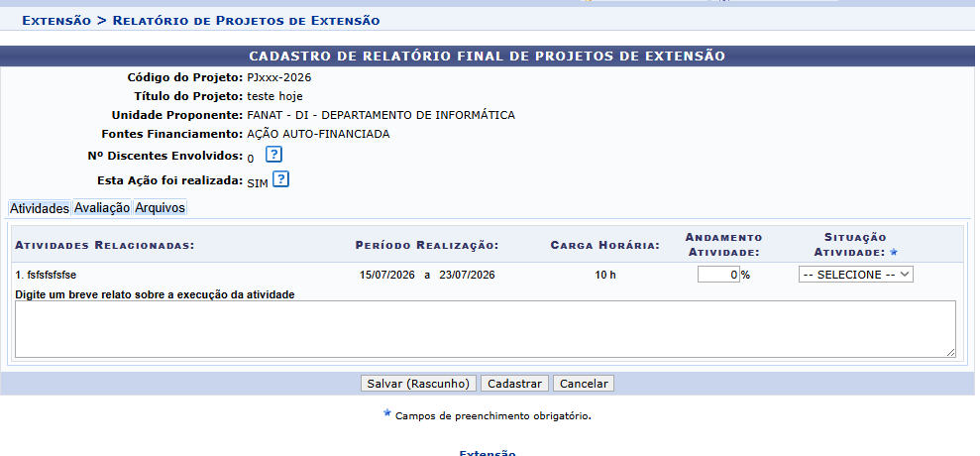The image size is (980, 456).
Task: Click 'FANAT - DI - DEPARTAMENTO DE INFORMÁTICA' text
Action: pos(381,115)
